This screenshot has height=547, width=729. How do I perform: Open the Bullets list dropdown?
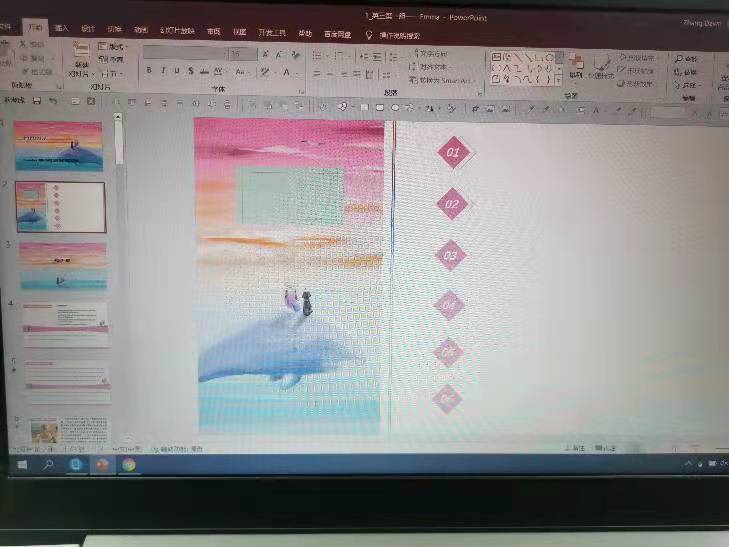[319, 56]
